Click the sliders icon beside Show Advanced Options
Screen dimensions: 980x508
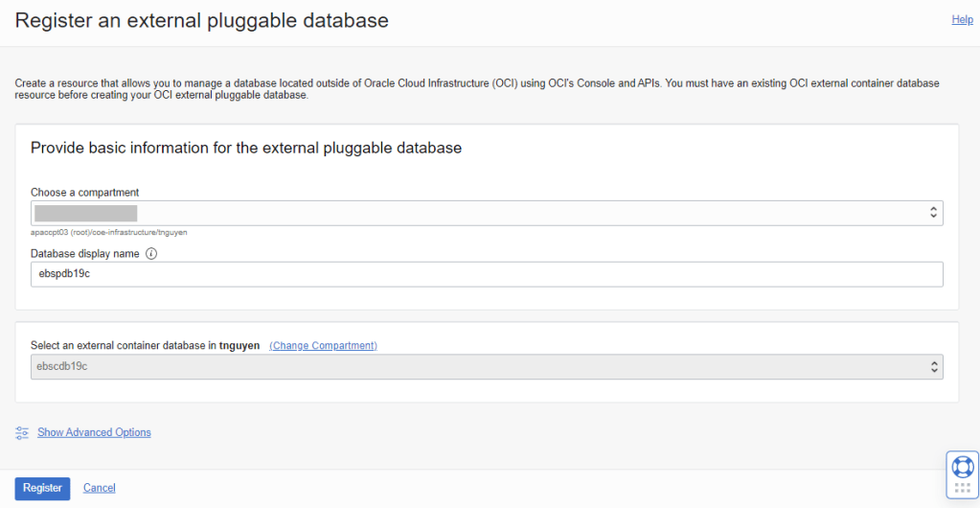coord(23,433)
